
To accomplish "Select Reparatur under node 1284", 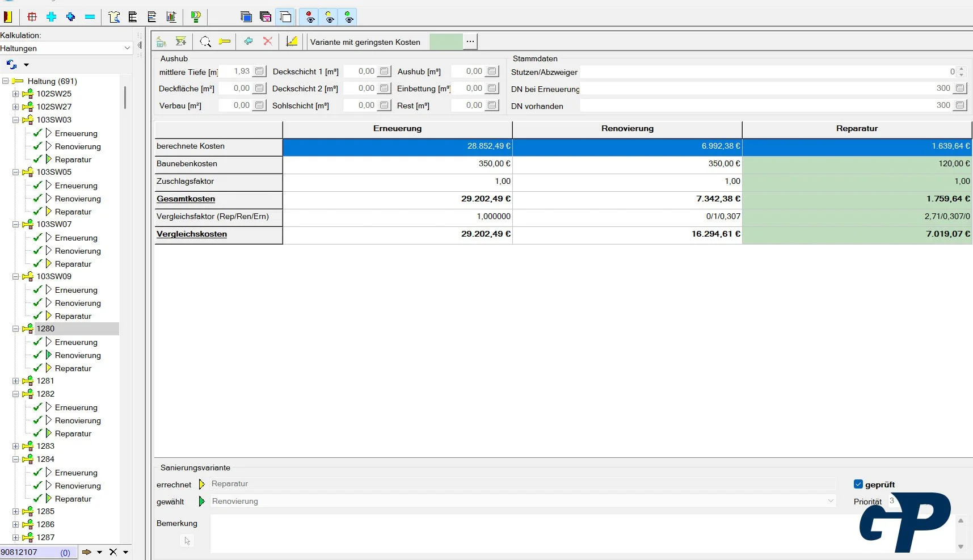I will click(73, 499).
